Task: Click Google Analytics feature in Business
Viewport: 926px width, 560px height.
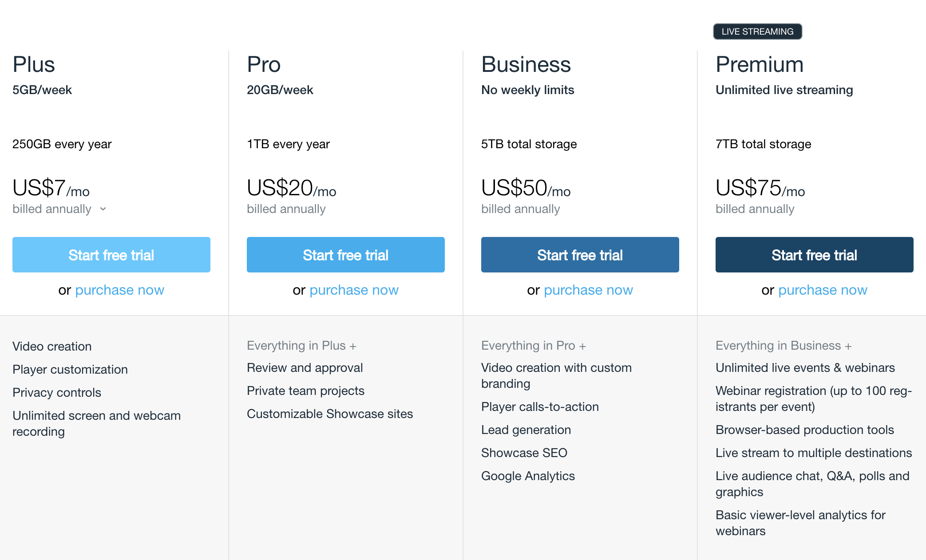Action: point(528,476)
